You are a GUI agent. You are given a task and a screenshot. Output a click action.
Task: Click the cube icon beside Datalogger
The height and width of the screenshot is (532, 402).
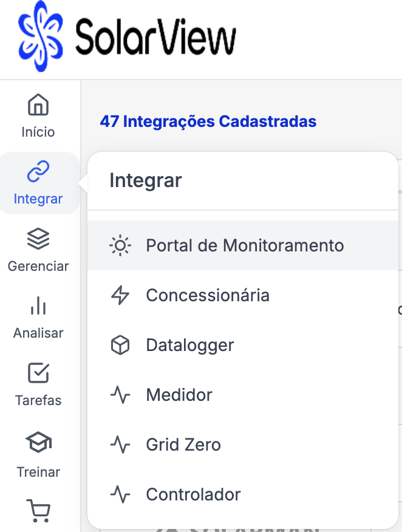[x=120, y=345]
